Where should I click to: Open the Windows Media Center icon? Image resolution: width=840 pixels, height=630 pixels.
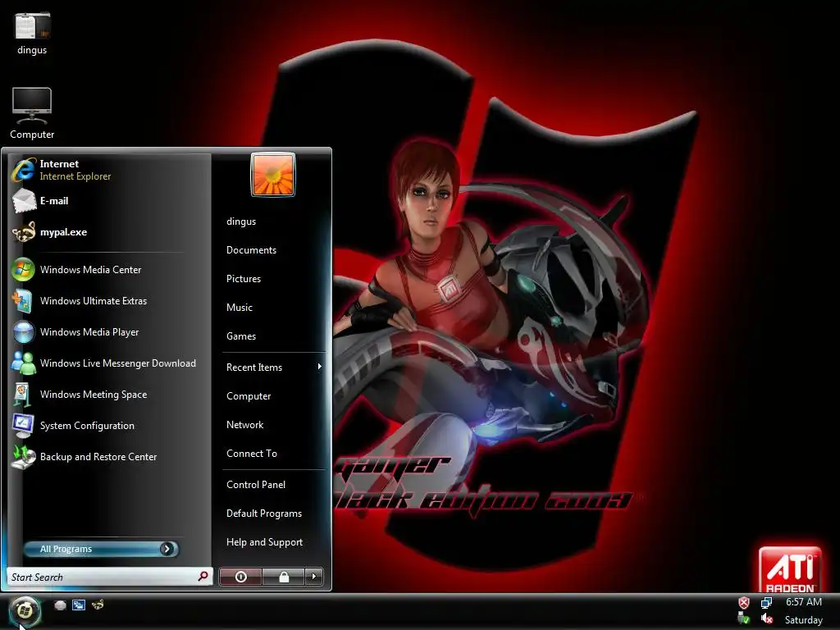click(24, 269)
